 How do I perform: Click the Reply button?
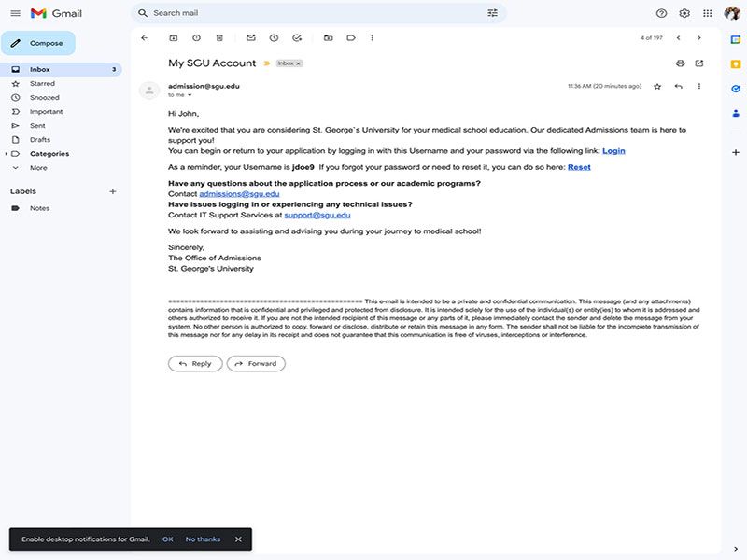pos(194,363)
